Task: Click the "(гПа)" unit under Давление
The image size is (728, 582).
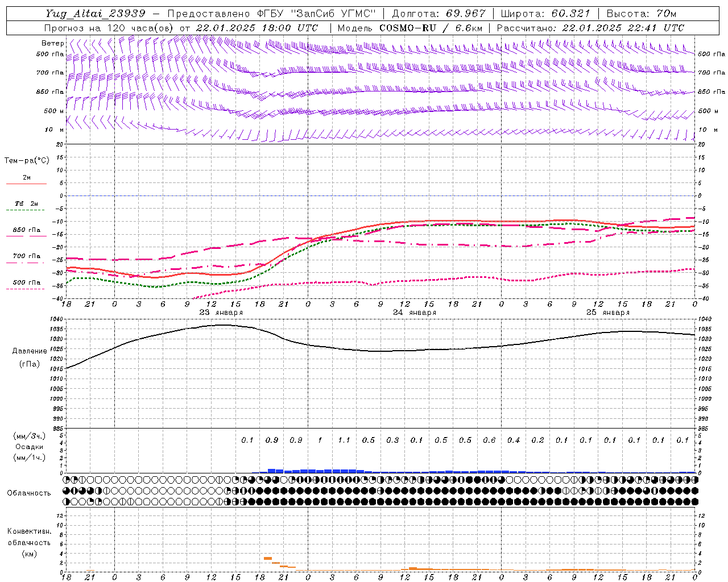Action: coord(30,364)
